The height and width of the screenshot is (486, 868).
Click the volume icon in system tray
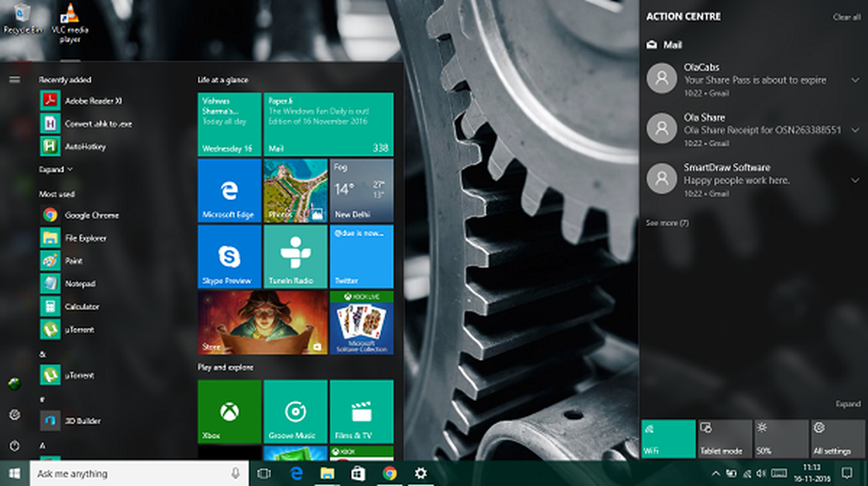click(x=761, y=473)
